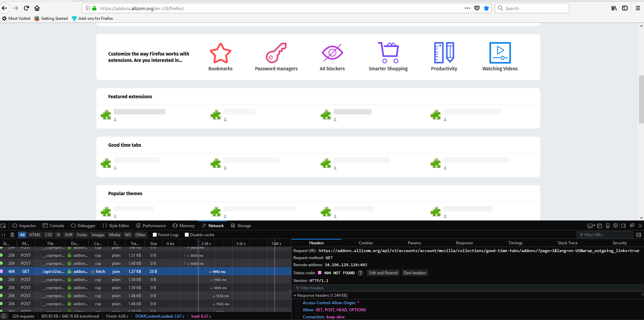This screenshot has width=644, height=320.
Task: Collapse the request details pane
Action: pos(639,235)
